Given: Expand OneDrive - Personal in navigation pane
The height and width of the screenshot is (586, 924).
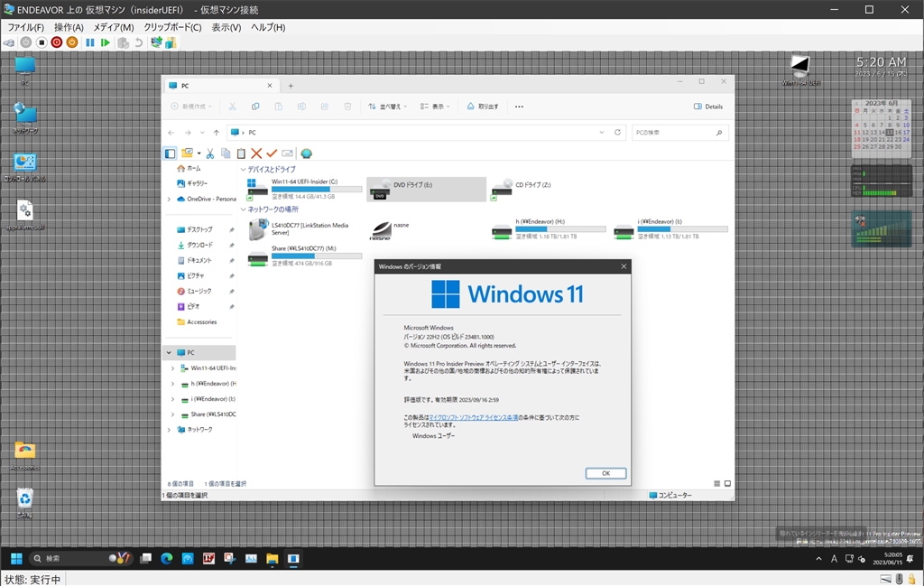Looking at the screenshot, I should [x=169, y=200].
